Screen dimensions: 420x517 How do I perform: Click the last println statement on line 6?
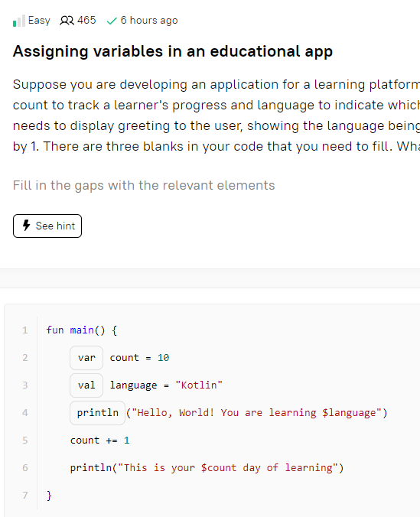click(207, 468)
